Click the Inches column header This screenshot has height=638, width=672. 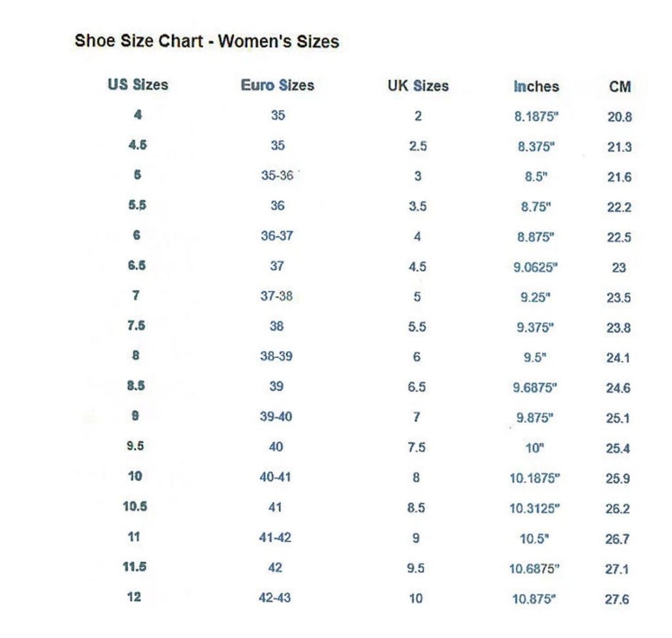coord(536,87)
